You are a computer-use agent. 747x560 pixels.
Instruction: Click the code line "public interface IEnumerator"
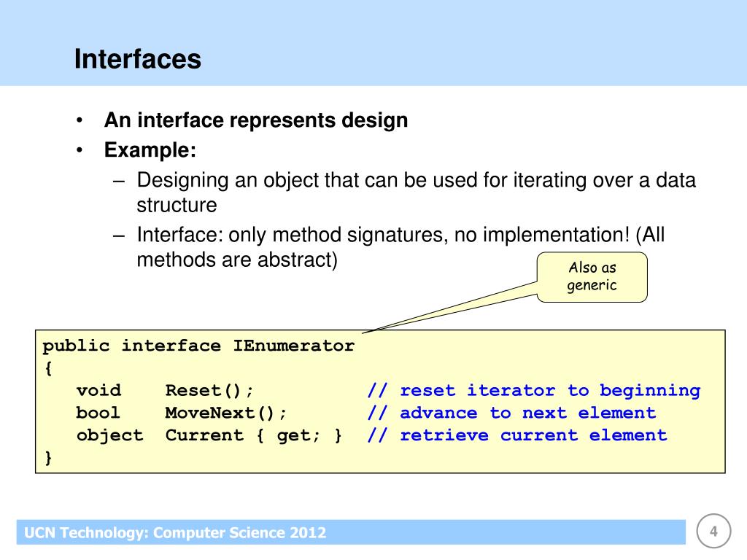tap(198, 346)
